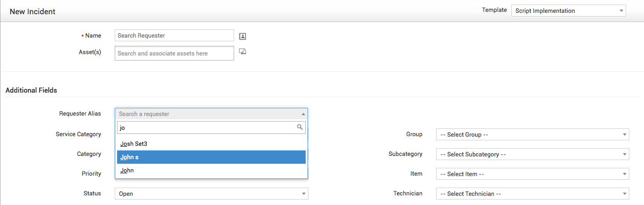Click the Select Group dropdown arrow

tap(624, 134)
